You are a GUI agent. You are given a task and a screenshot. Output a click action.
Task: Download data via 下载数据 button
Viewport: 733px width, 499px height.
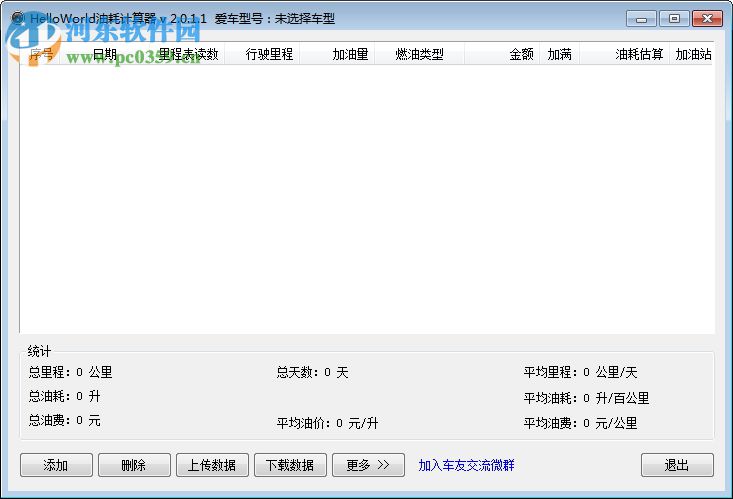tap(290, 465)
